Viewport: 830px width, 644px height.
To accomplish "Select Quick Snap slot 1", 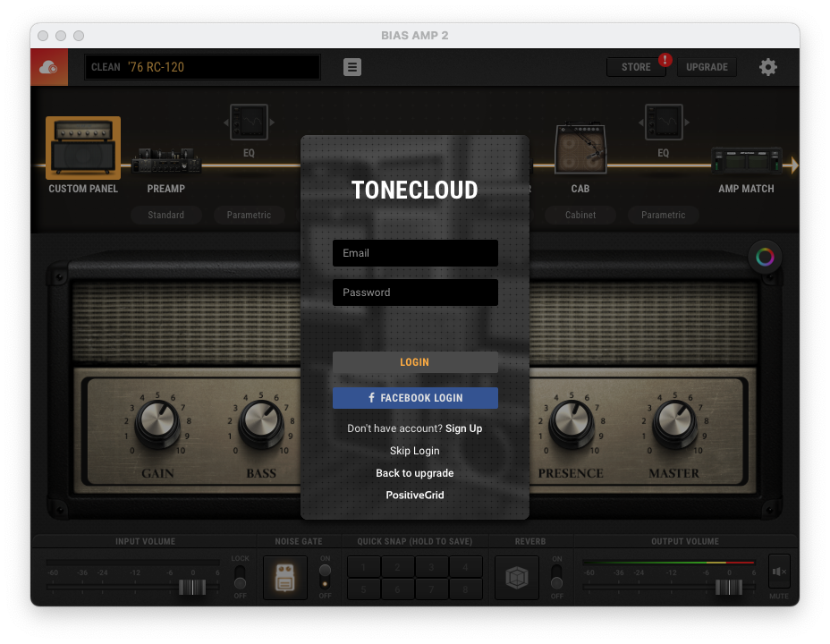I will 364,567.
